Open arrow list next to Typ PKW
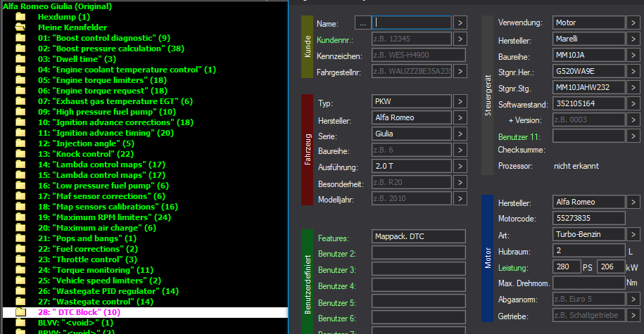644x334 pixels. pyautogui.click(x=460, y=101)
